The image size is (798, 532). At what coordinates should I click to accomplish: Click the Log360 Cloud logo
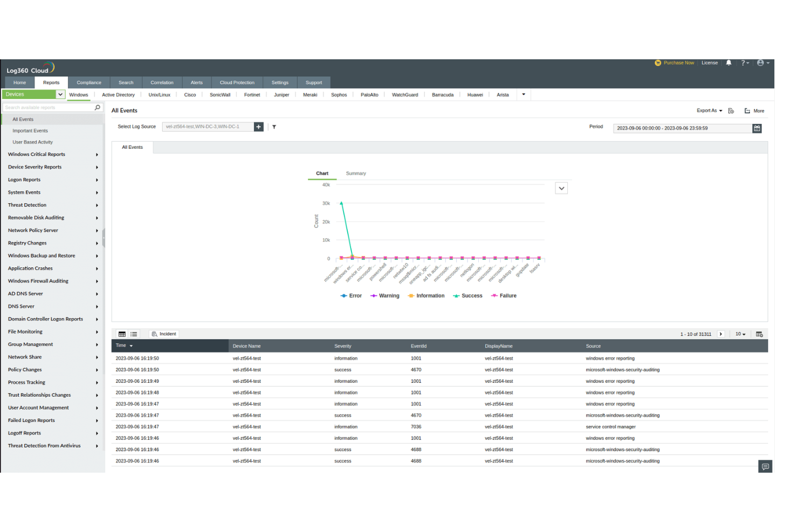30,69
